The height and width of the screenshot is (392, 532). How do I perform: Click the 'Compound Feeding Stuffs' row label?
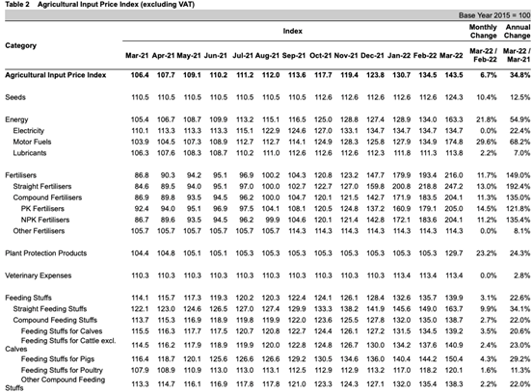(x=55, y=321)
